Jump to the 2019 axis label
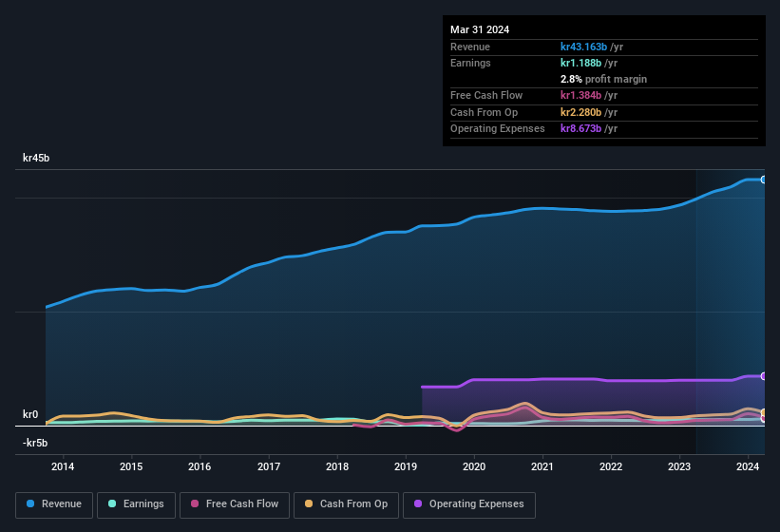 [x=406, y=466]
